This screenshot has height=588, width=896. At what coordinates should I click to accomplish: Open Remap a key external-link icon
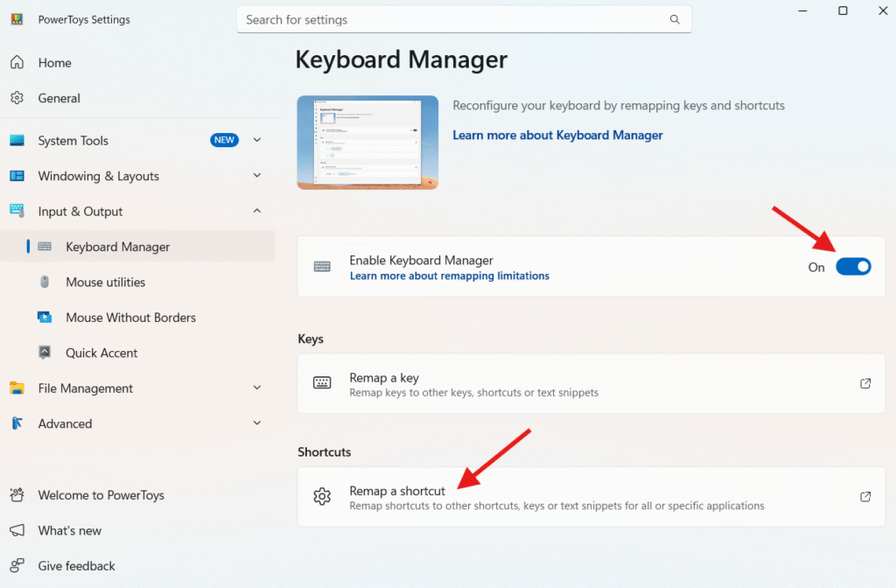864,383
